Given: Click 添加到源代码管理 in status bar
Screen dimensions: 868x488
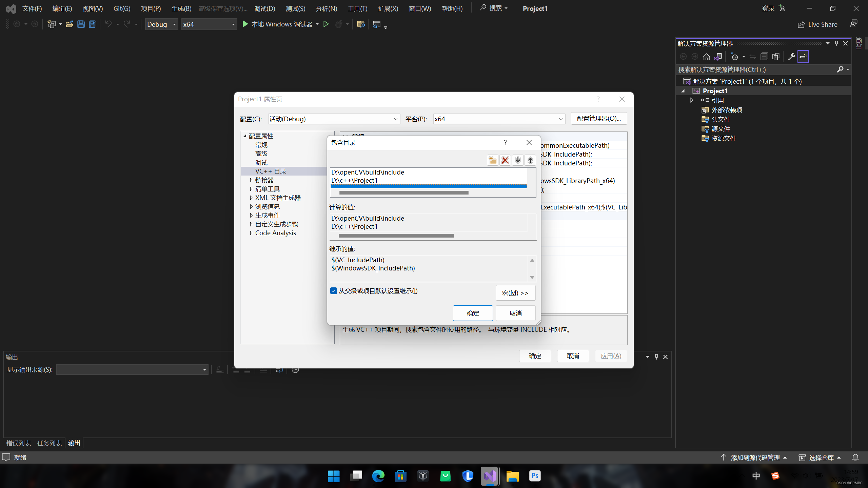Looking at the screenshot, I should [x=755, y=458].
